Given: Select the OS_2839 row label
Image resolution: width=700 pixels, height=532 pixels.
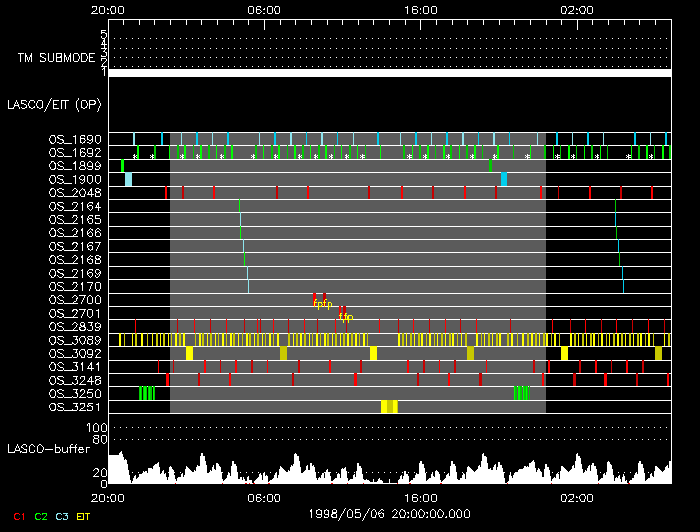Looking at the screenshot, I should click(x=75, y=327).
